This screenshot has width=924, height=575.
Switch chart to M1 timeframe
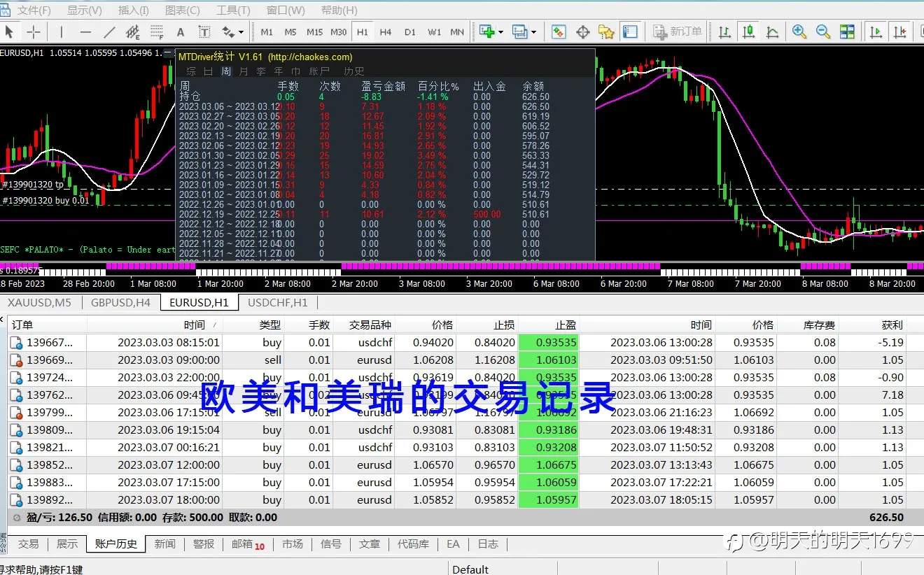(267, 32)
